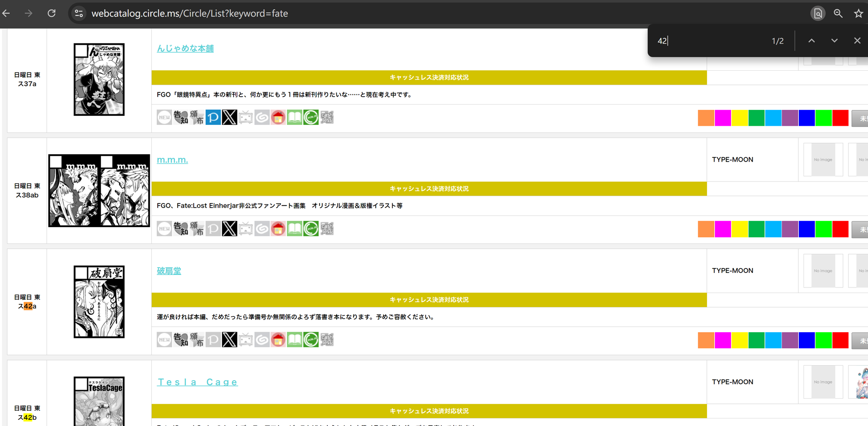Viewport: 868px width, 426px height.
Task: Open green book icon in んじゃめな本舗 row
Action: click(294, 117)
